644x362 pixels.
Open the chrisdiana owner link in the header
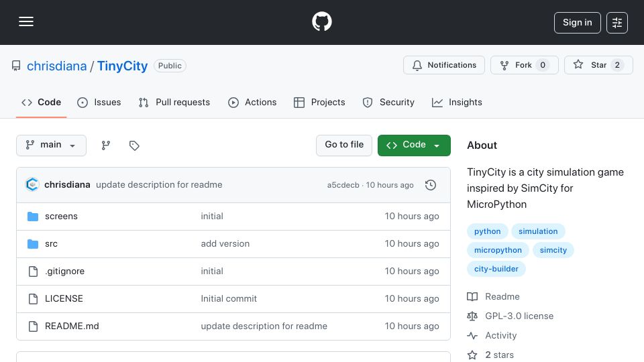pos(56,66)
